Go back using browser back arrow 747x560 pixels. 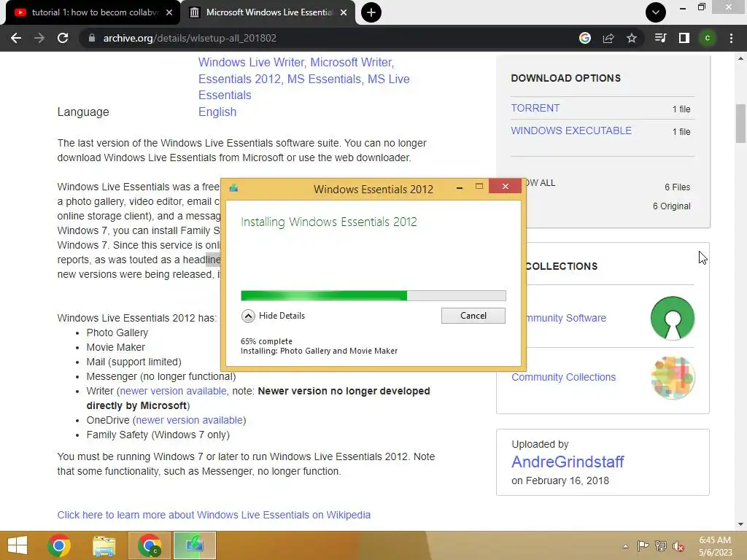[x=16, y=38]
